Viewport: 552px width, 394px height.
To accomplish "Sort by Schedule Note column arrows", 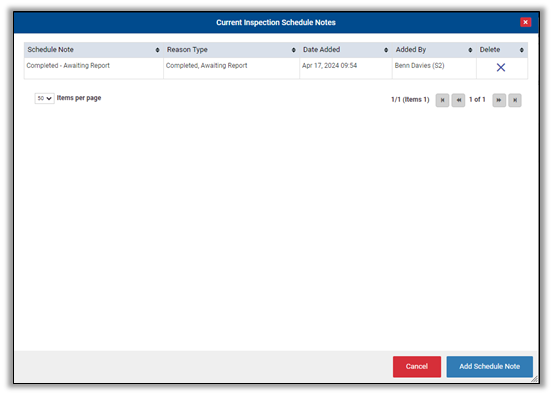I will pyautogui.click(x=157, y=50).
